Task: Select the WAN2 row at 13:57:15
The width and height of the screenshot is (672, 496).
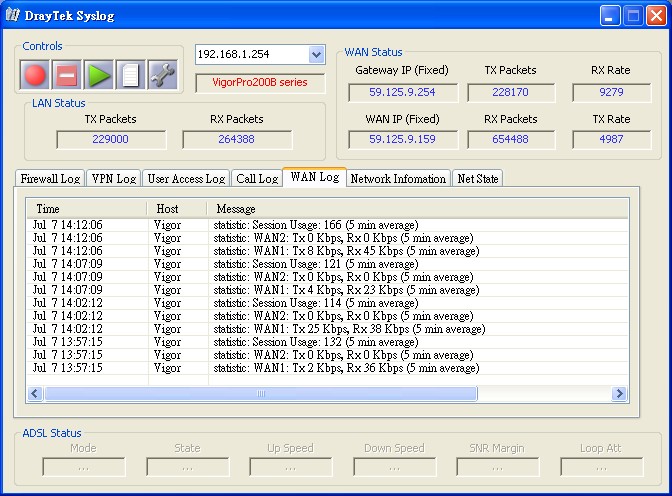Action: point(328,355)
